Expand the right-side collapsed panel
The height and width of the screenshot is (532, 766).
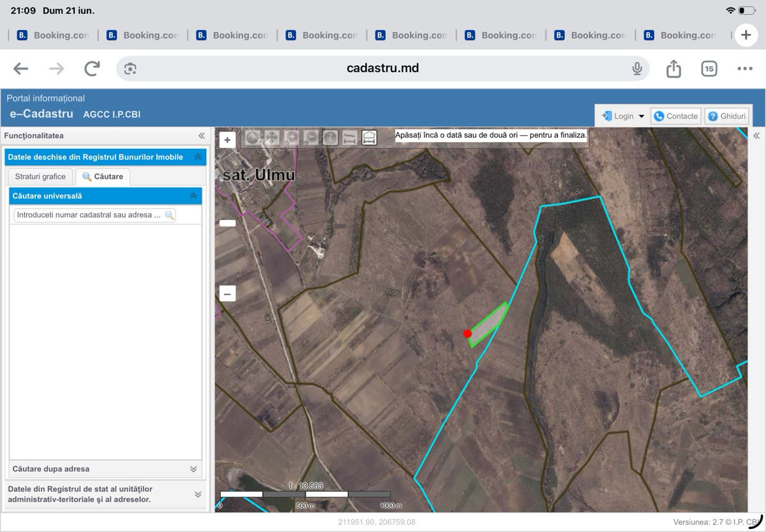click(756, 136)
